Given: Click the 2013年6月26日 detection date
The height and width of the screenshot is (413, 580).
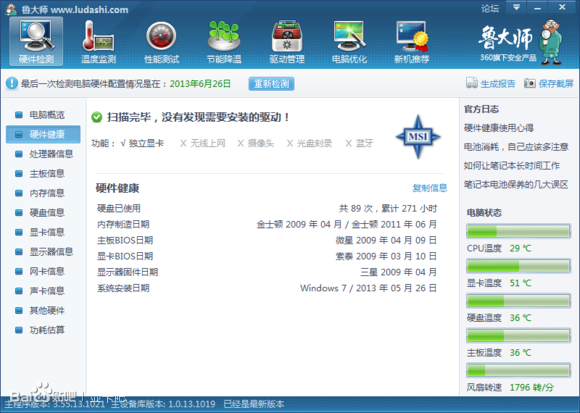Looking at the screenshot, I should (x=200, y=84).
